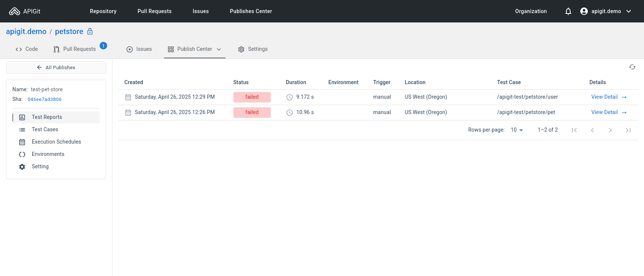Go to first page of results
The image size is (644, 276).
(574, 130)
